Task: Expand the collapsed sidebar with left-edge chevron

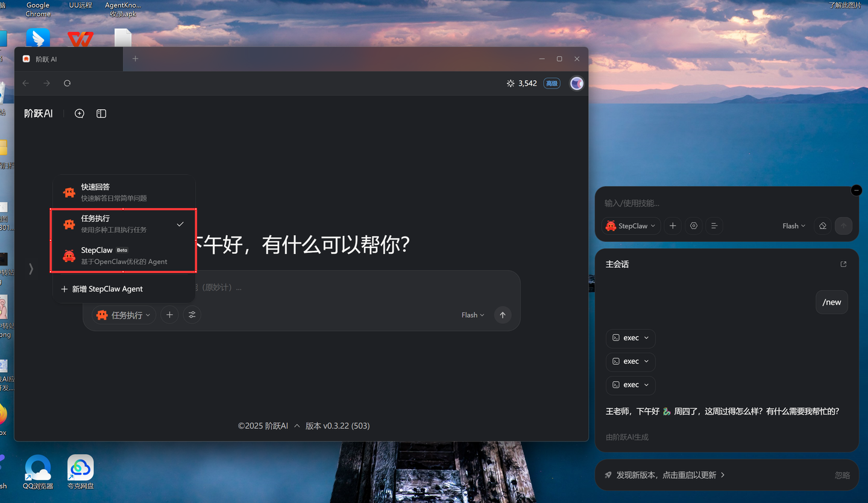Action: click(31, 269)
